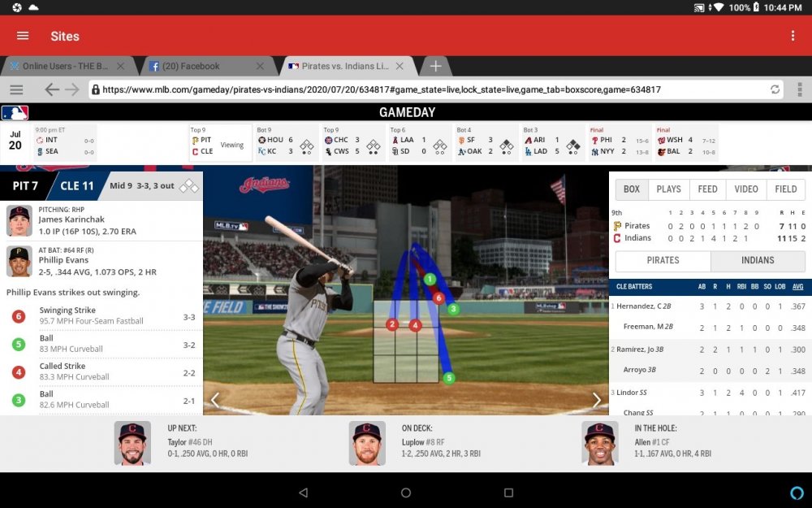Screen dimensions: 812x508
Task: Click the Jul 20 date selector
Action: (x=15, y=141)
